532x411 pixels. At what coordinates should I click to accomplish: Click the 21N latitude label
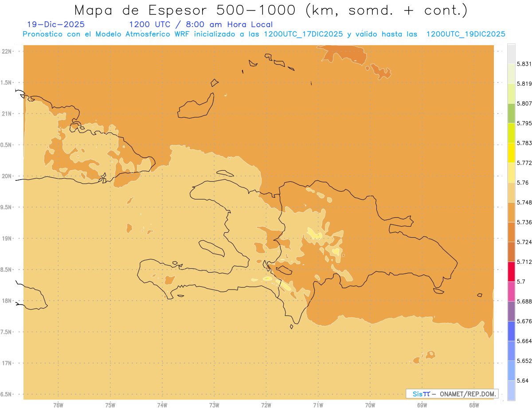(x=7, y=114)
